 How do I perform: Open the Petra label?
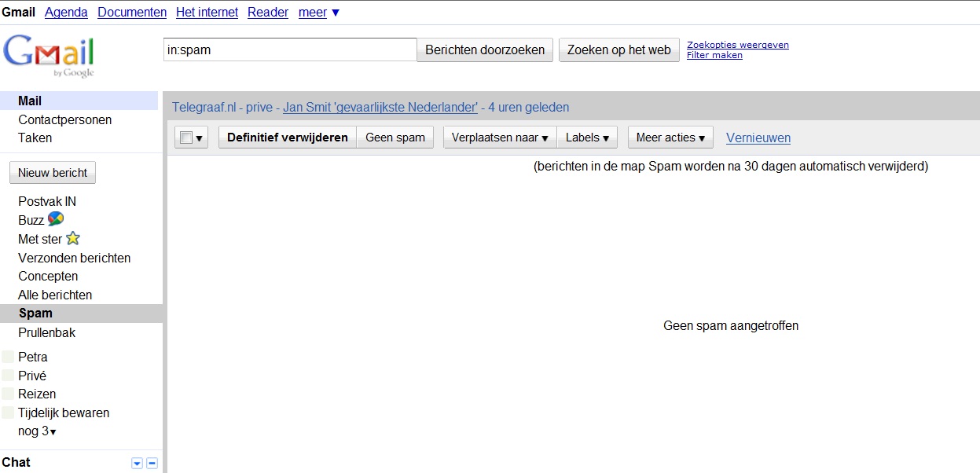click(x=33, y=357)
